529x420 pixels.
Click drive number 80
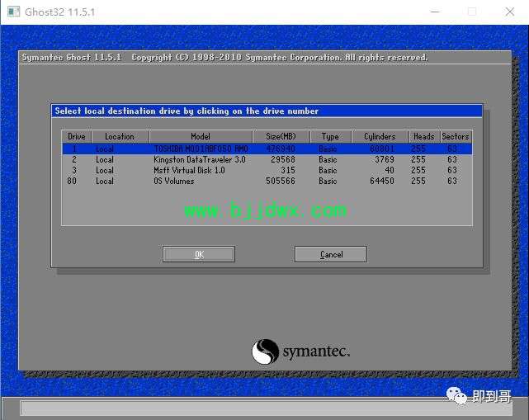(72, 182)
